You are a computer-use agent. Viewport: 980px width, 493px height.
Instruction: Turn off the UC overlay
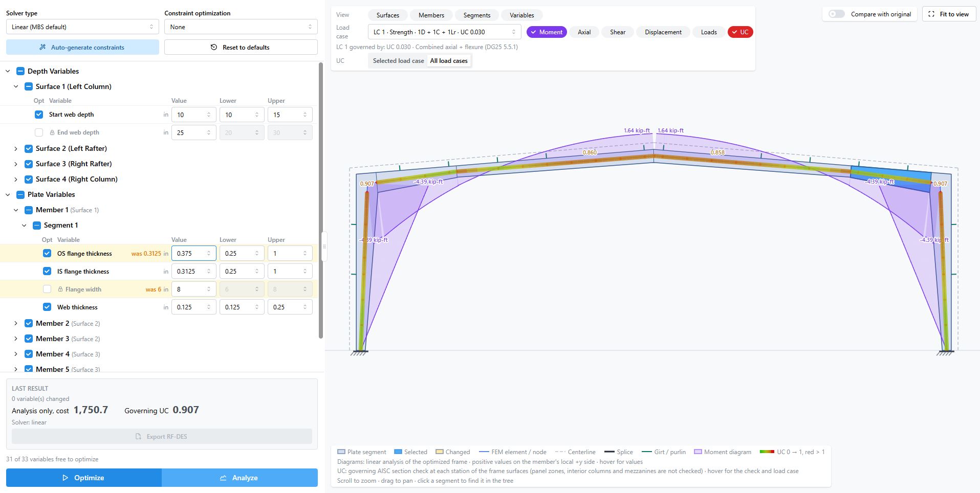click(x=740, y=32)
